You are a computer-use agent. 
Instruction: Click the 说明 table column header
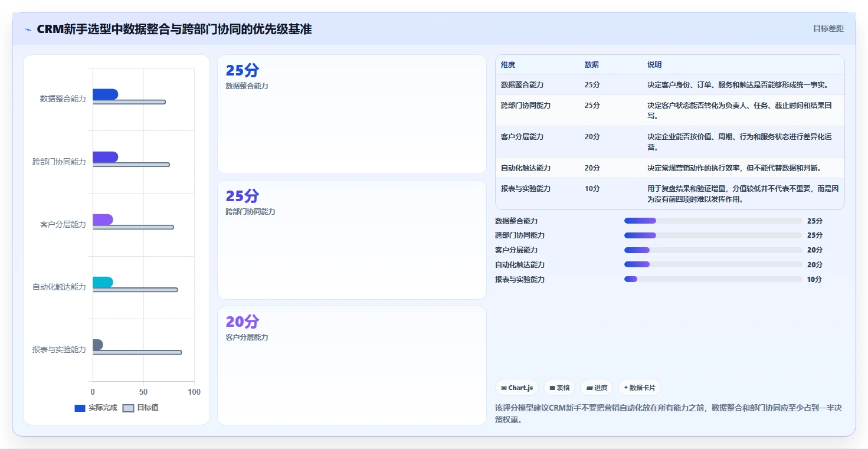(654, 65)
